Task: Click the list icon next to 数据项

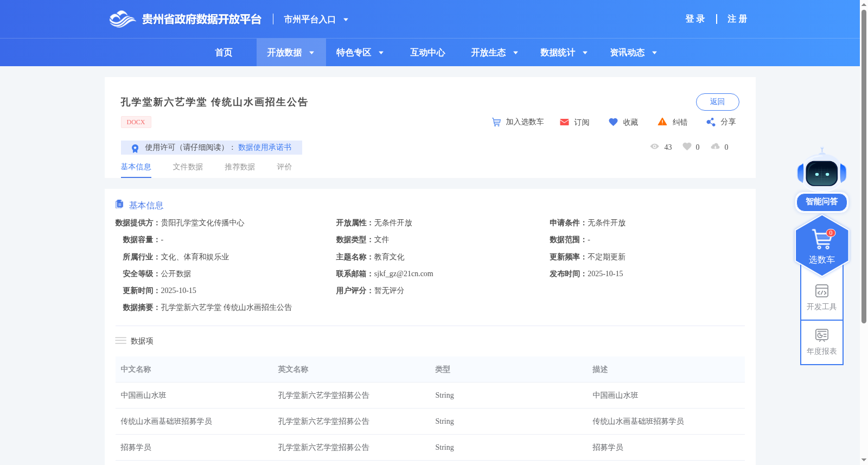Action: (120, 341)
